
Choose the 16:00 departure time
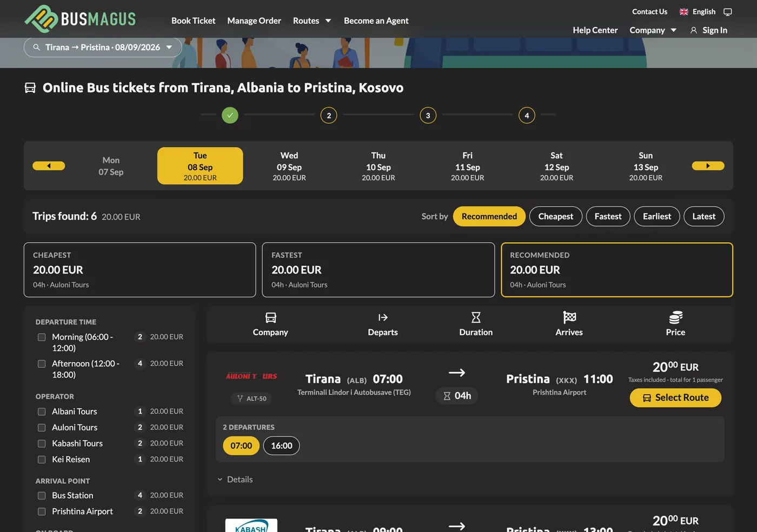[282, 446]
